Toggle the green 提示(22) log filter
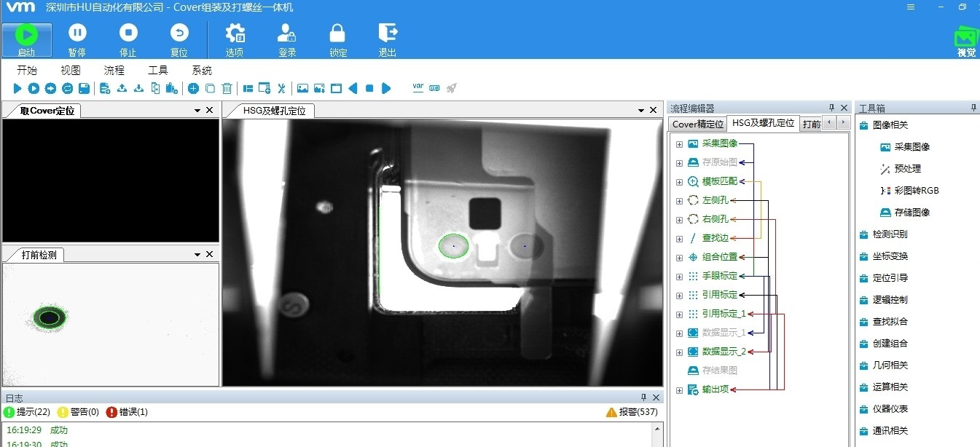 click(x=27, y=412)
